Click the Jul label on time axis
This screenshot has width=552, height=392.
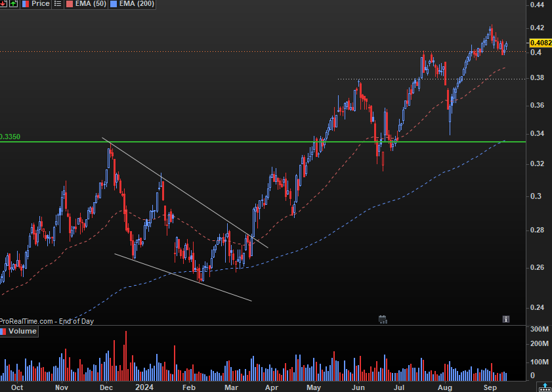(399, 387)
